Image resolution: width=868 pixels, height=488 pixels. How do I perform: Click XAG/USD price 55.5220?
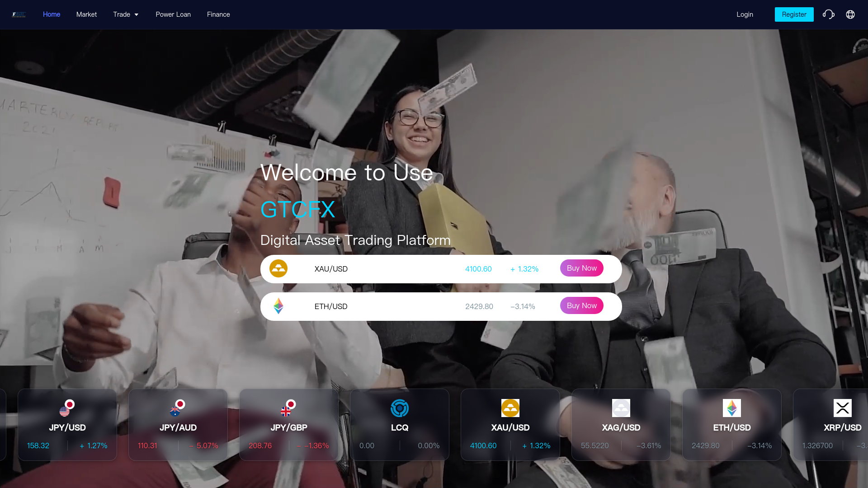click(x=594, y=446)
